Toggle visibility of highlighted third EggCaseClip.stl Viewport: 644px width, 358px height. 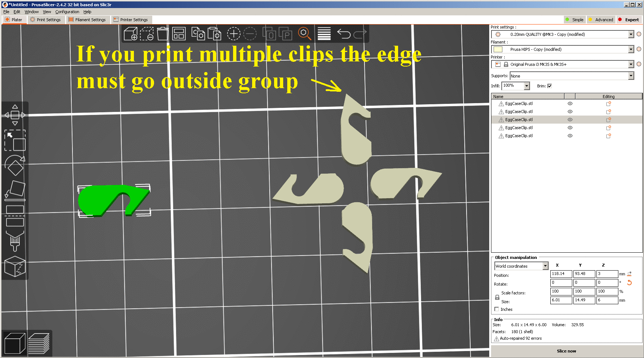point(570,120)
